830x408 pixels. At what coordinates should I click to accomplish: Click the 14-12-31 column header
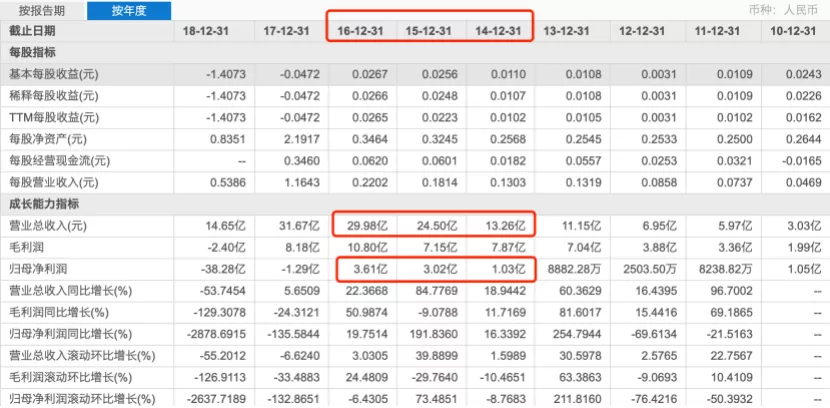click(498, 31)
